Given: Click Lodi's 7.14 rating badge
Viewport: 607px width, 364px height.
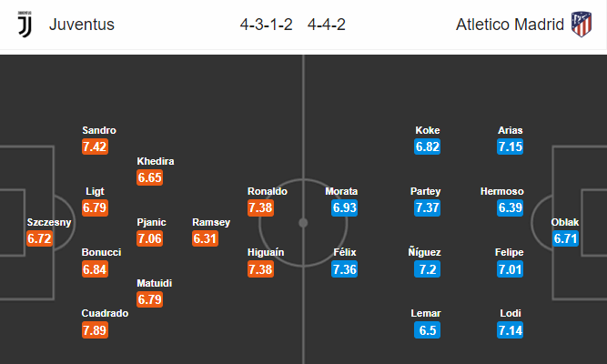Looking at the screenshot, I should pyautogui.click(x=511, y=330).
